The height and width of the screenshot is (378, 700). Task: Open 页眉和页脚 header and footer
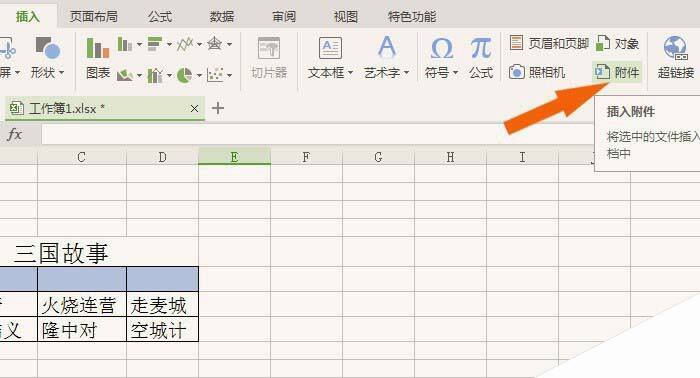pos(549,43)
